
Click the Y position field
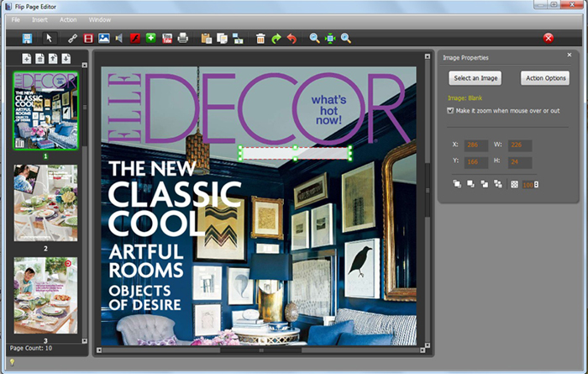476,162
